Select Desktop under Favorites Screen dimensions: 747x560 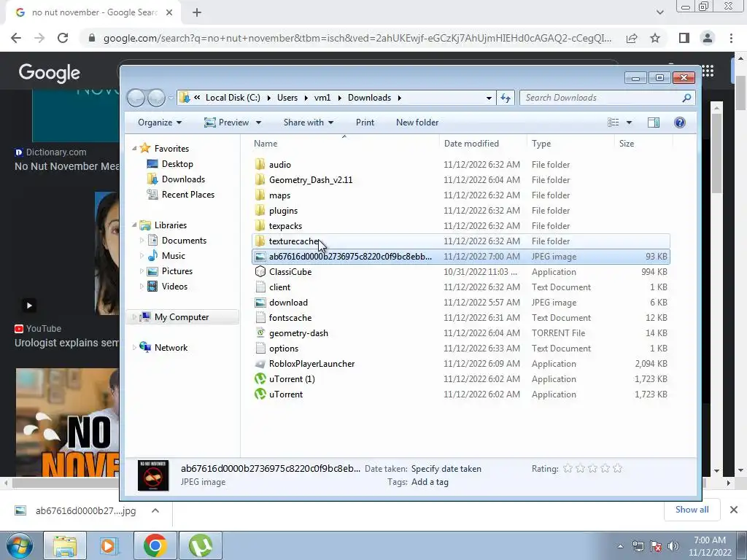pos(177,164)
